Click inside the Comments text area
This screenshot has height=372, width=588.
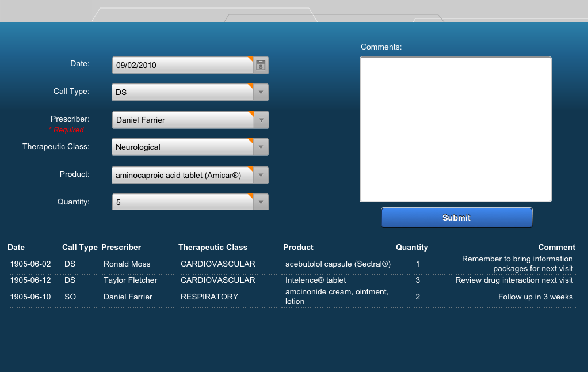click(455, 130)
